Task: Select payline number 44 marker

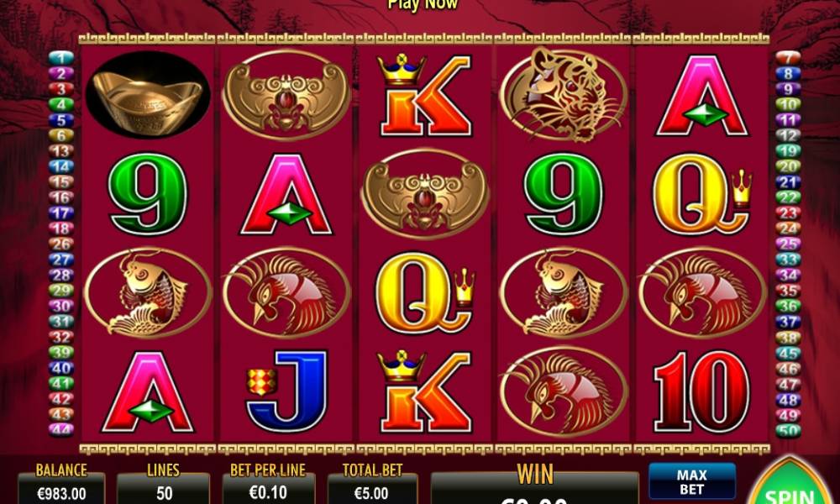Action: 61,429
